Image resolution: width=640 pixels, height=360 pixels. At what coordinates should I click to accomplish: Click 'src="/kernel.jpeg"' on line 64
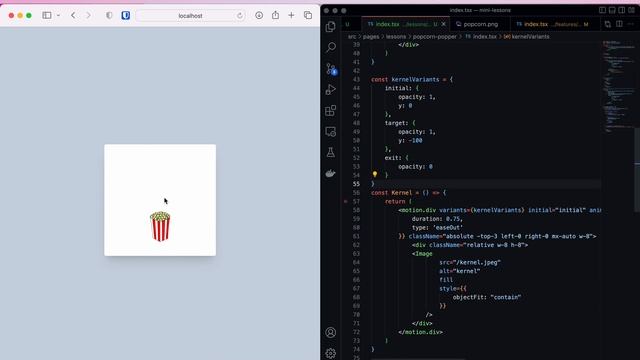tap(470, 262)
